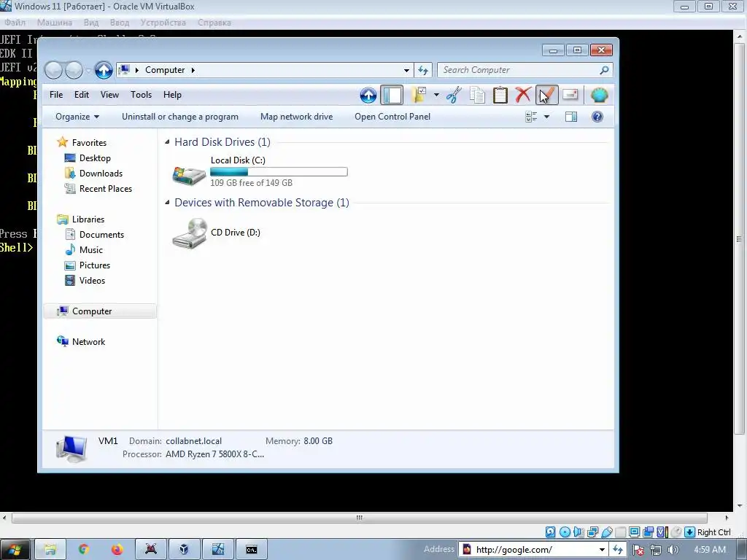Viewport: 747px width, 560px height.
Task: Open the Help menu in Explorer
Action: click(172, 95)
